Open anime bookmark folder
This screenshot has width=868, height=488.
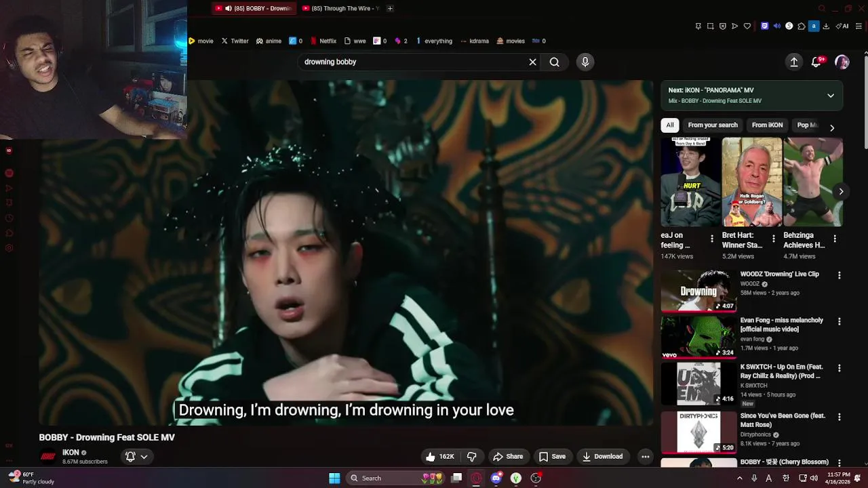pos(269,41)
